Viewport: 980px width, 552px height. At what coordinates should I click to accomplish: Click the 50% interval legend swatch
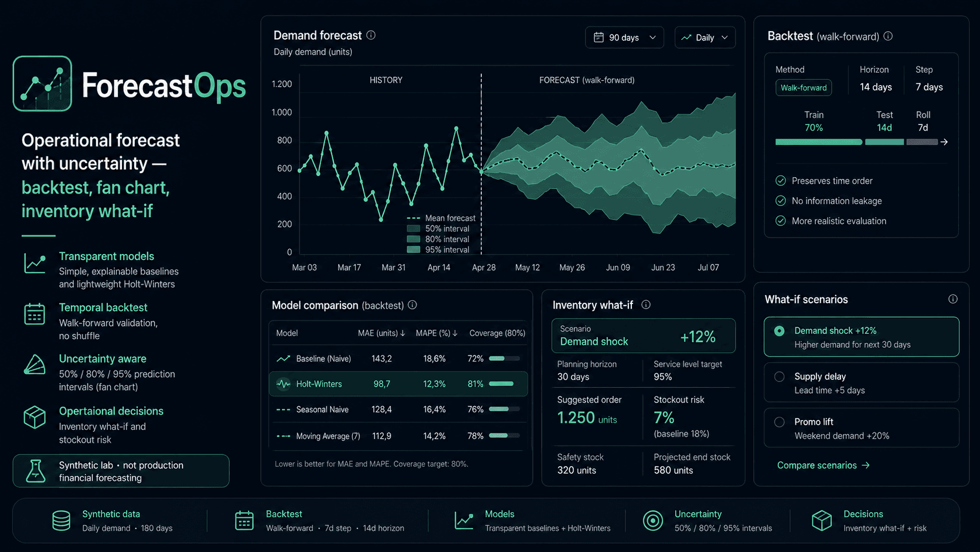pyautogui.click(x=414, y=229)
